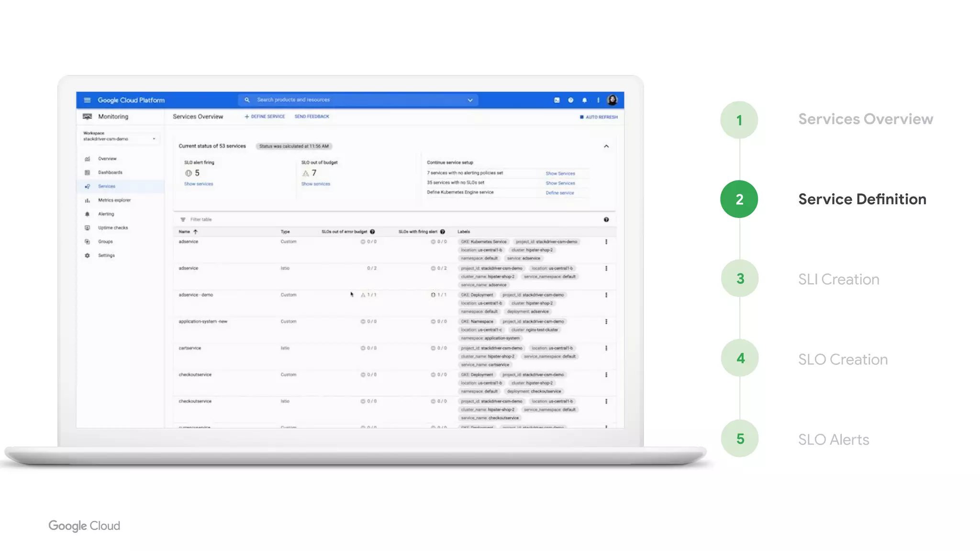980x551 pixels.
Task: Open more options for adservice - demo row
Action: (x=606, y=295)
